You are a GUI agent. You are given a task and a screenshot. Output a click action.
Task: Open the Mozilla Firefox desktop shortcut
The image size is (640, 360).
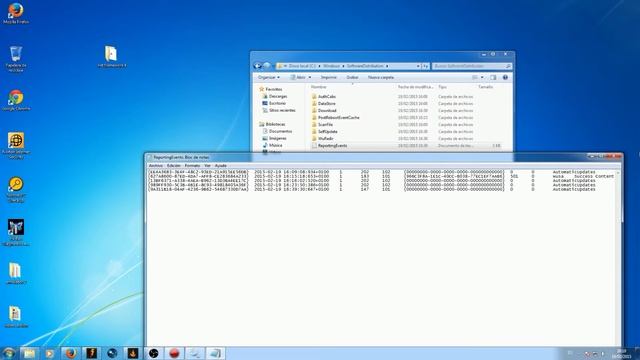click(16, 12)
